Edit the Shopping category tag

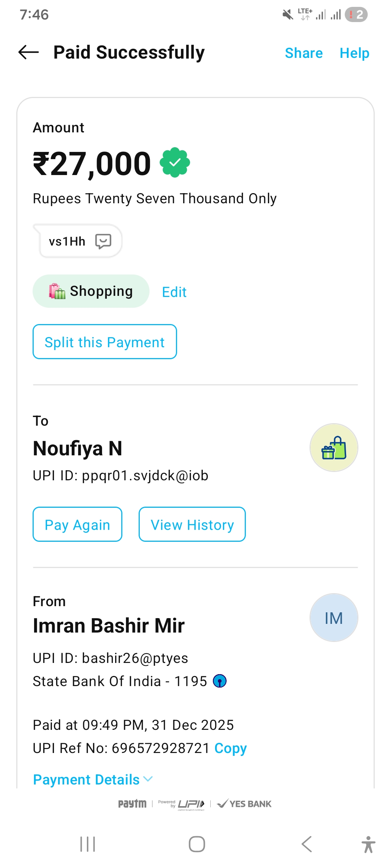pyautogui.click(x=174, y=292)
